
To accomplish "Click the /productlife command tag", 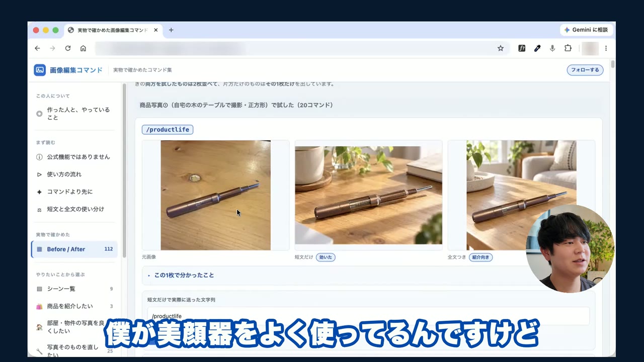I will (x=168, y=130).
